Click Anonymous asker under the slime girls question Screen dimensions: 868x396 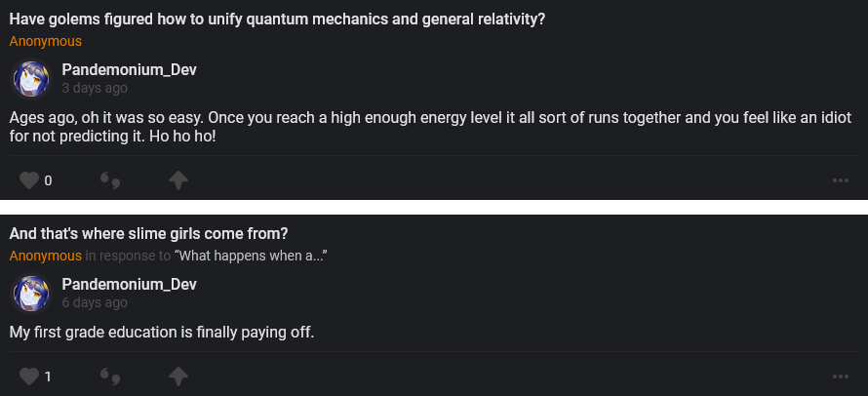tap(45, 256)
